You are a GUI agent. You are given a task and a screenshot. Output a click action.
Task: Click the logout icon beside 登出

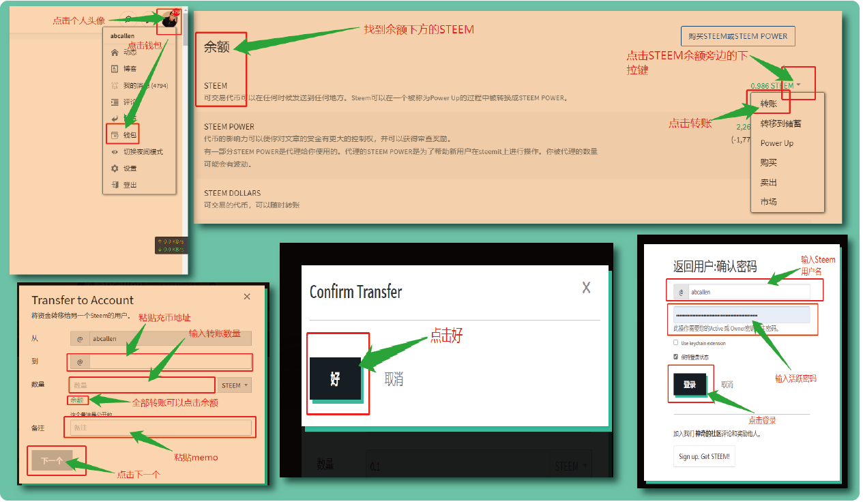tap(115, 185)
